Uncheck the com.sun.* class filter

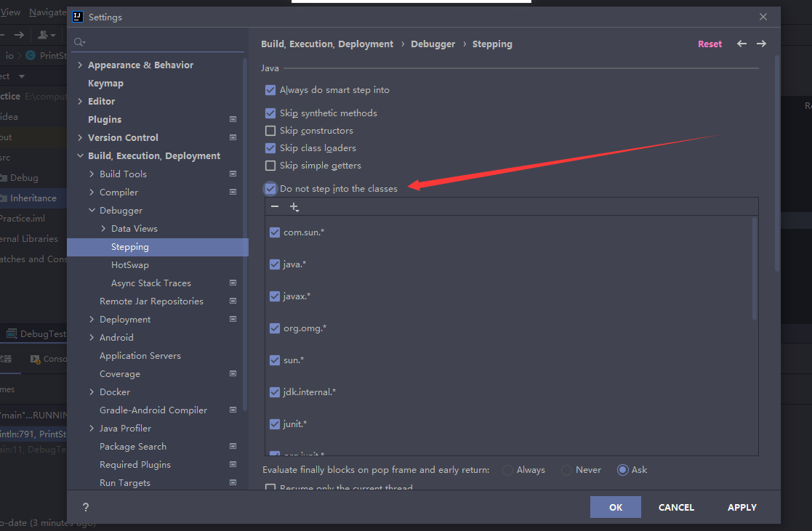(275, 232)
